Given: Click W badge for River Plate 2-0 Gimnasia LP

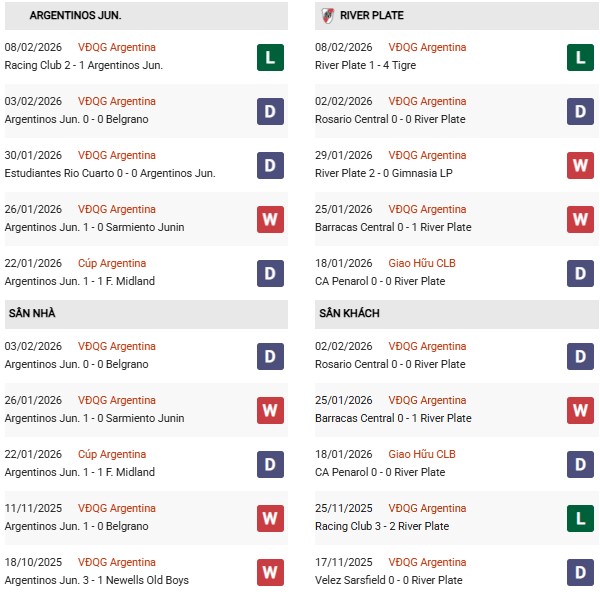Looking at the screenshot, I should click(x=581, y=165).
